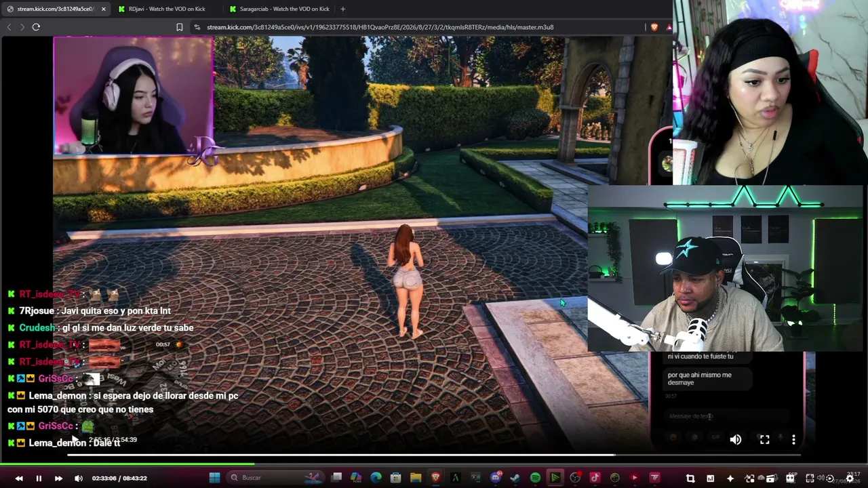Switch to the Brave browser taskbar icon
868x488 pixels.
[435, 478]
